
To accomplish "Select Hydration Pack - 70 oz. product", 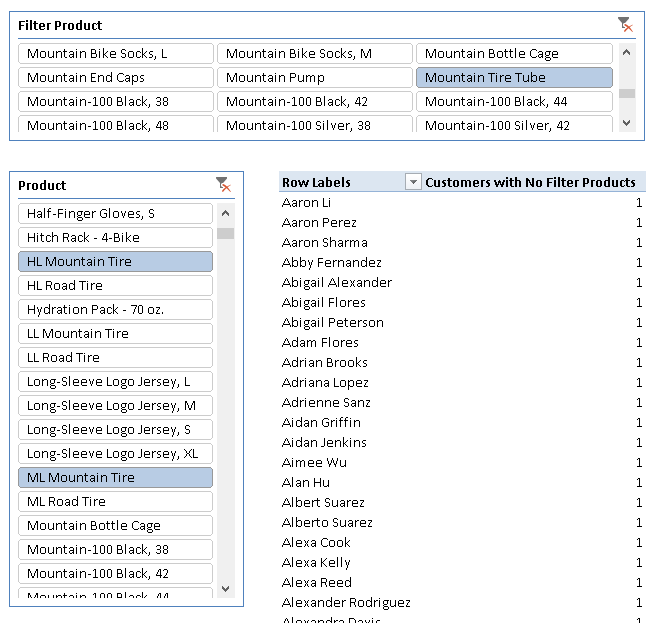I will [x=115, y=309].
